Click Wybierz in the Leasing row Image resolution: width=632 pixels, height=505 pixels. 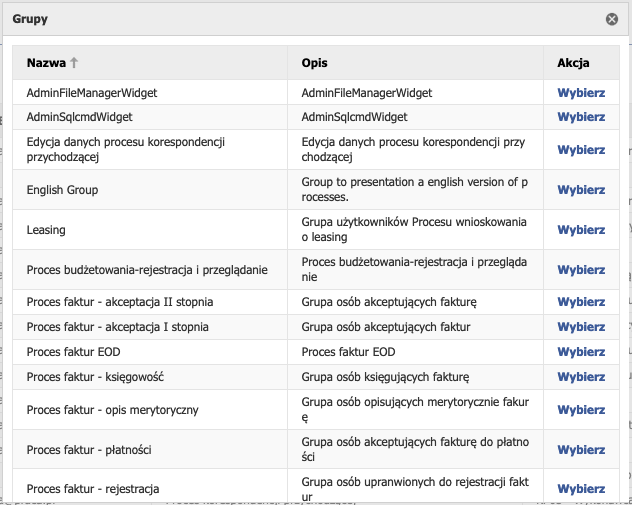click(x=581, y=230)
